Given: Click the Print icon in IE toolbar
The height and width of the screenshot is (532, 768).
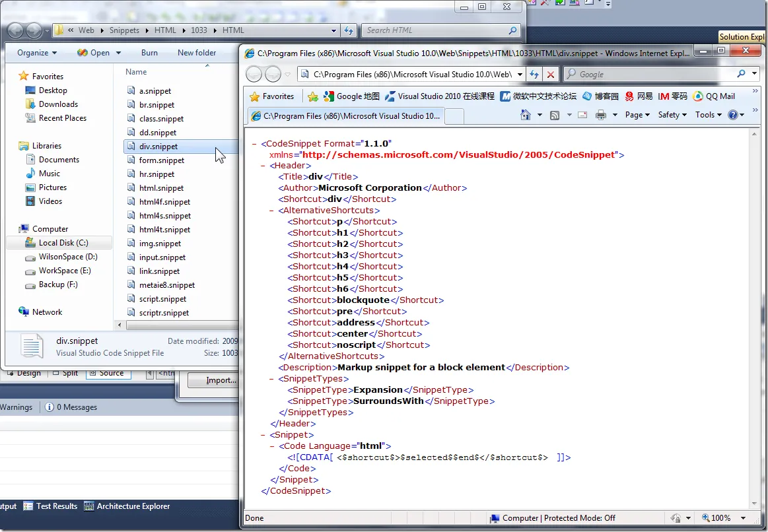Looking at the screenshot, I should 600,115.
